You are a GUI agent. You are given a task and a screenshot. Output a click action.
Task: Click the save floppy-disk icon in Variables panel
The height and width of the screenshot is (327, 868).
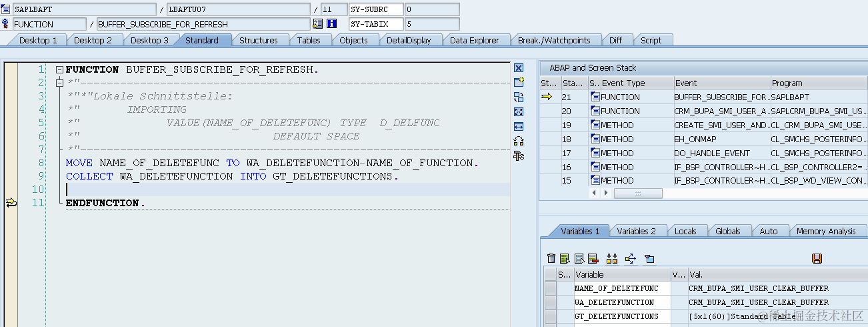click(817, 258)
